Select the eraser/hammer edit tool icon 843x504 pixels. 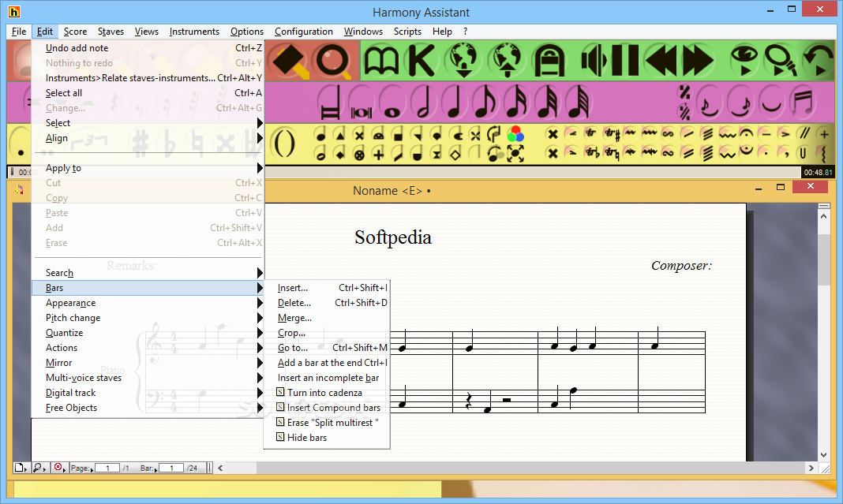coord(290,61)
